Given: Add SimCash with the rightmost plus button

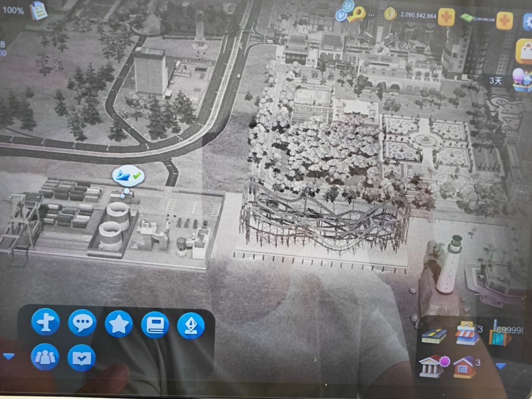Looking at the screenshot, I should 504,20.
